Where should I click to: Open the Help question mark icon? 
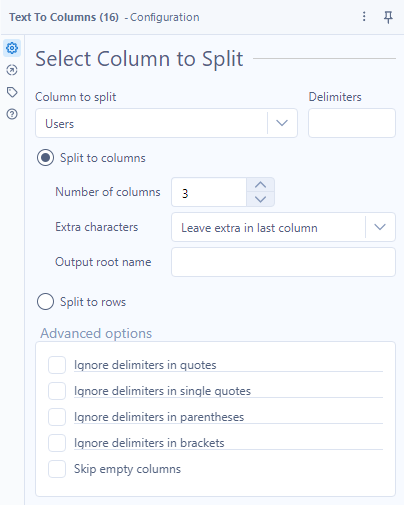[x=12, y=114]
